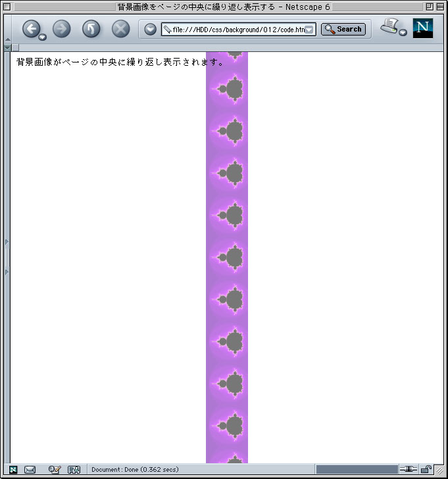The width and height of the screenshot is (448, 479).
Task: Collapse the navigation toolbar via upper triangle grippy
Action: click(8, 39)
